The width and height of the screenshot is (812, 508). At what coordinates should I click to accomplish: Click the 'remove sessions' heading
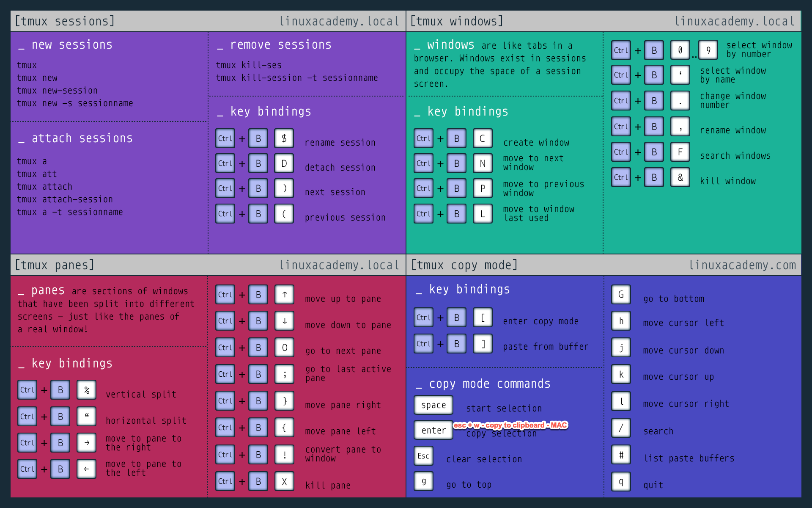[x=281, y=45]
